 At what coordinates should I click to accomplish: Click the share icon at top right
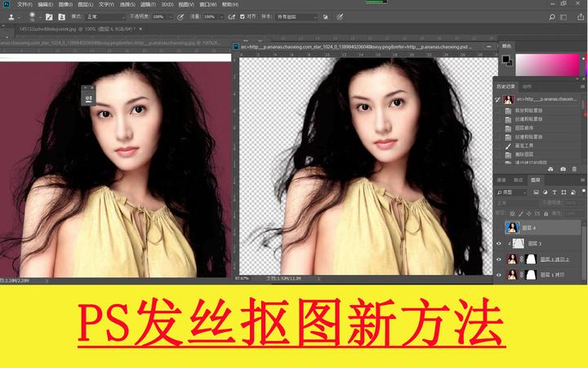click(581, 17)
